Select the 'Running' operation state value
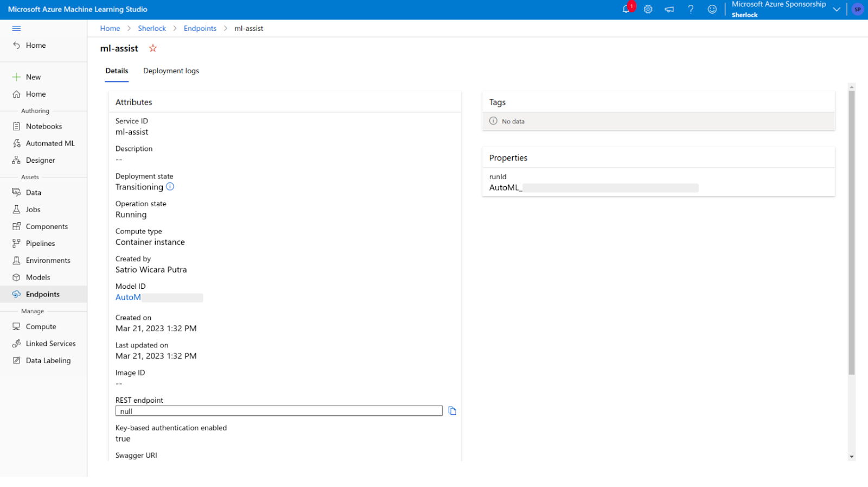This screenshot has height=487, width=868. pyautogui.click(x=131, y=215)
